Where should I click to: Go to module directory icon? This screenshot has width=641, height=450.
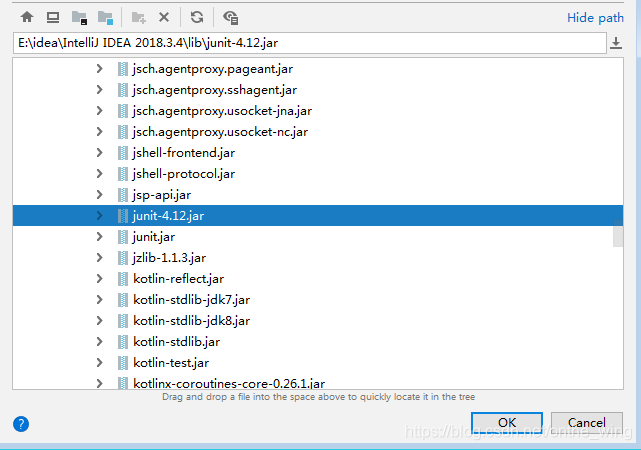click(105, 18)
